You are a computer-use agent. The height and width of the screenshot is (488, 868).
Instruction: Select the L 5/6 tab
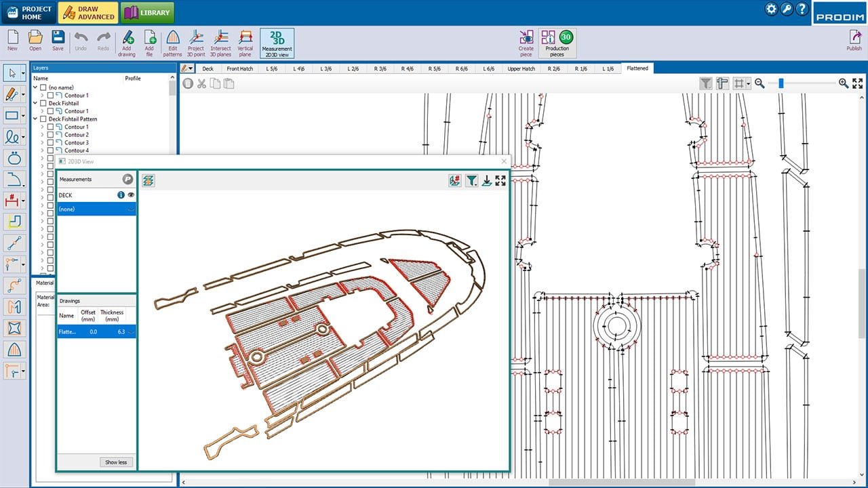tap(272, 68)
